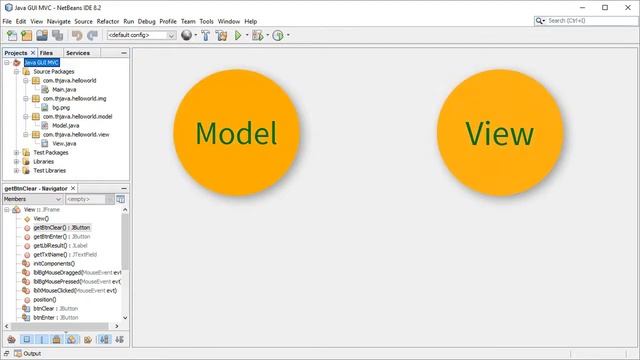Screen dimensions: 640x360
Task: Toggle Sort by Name in Navigator
Action: point(104,339)
